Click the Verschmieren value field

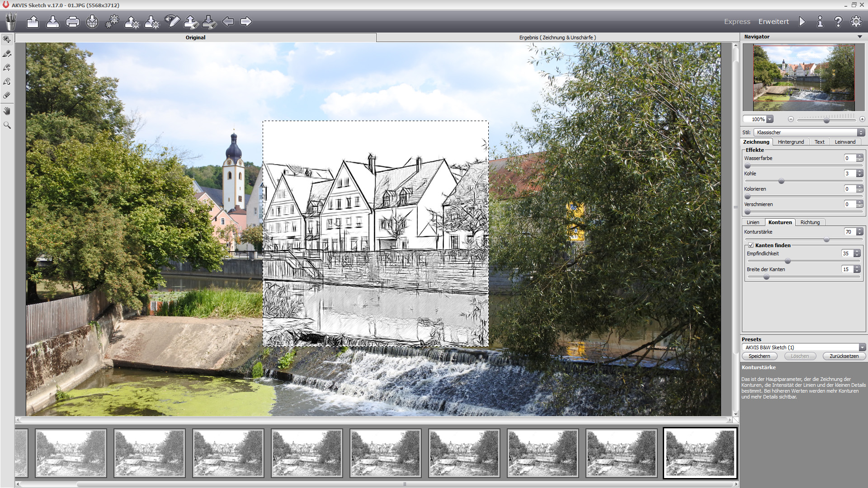pos(849,204)
